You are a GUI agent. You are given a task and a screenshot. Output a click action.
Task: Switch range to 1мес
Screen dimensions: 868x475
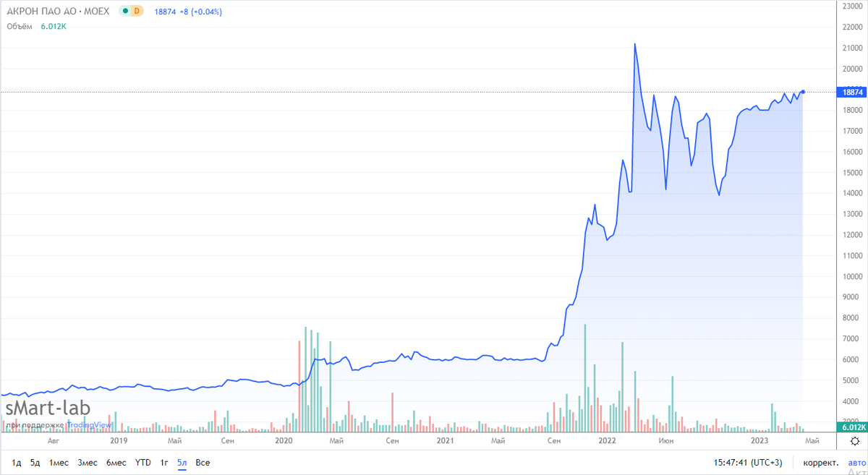pyautogui.click(x=59, y=462)
